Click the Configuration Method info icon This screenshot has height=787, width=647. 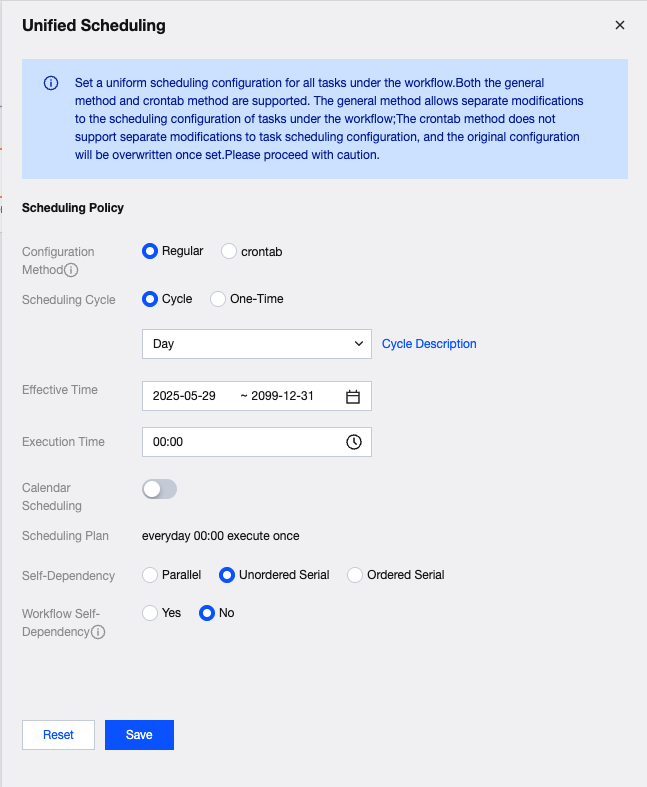(71, 271)
